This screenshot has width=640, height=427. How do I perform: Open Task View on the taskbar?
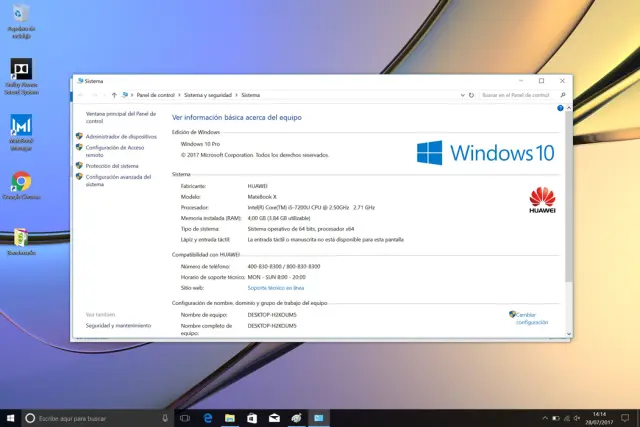(186, 417)
